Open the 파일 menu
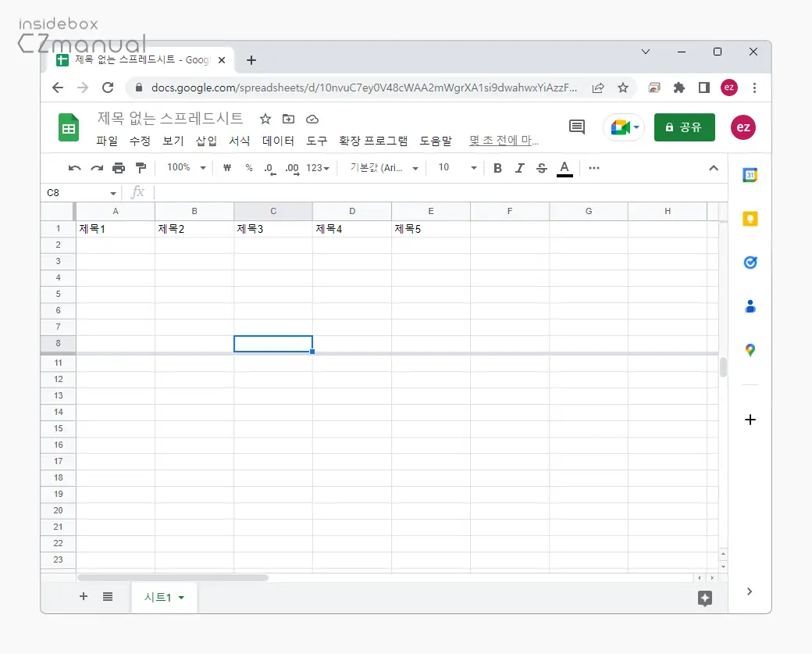The width and height of the screenshot is (812, 654). coord(107,141)
